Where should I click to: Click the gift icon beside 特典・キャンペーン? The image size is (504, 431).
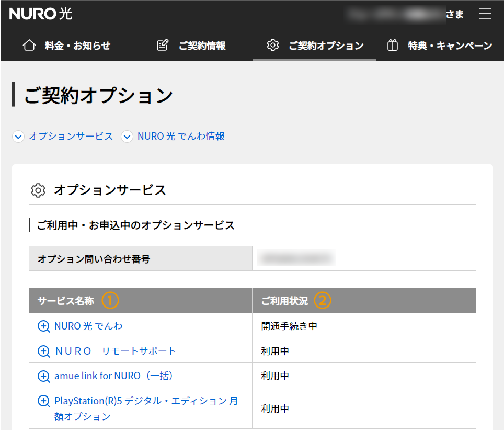click(393, 46)
